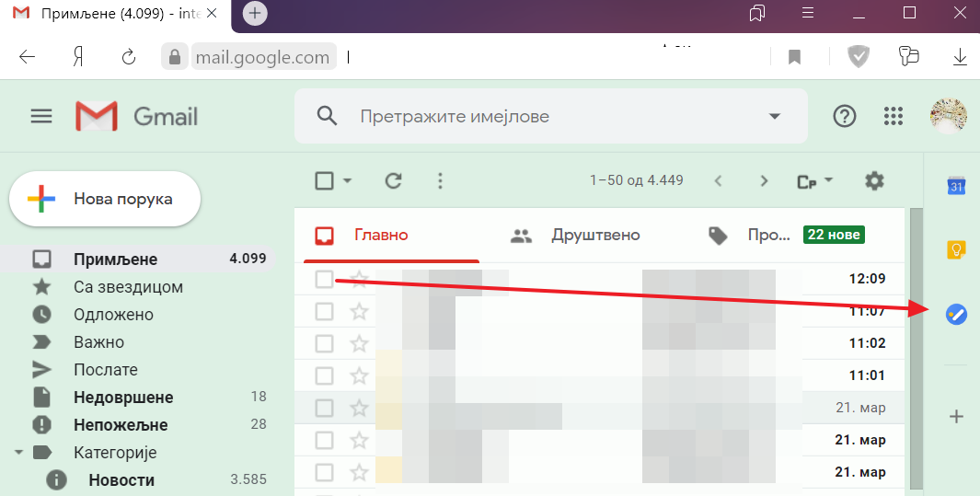Expand the search options dropdown arrow
Image resolution: width=980 pixels, height=496 pixels.
point(774,116)
